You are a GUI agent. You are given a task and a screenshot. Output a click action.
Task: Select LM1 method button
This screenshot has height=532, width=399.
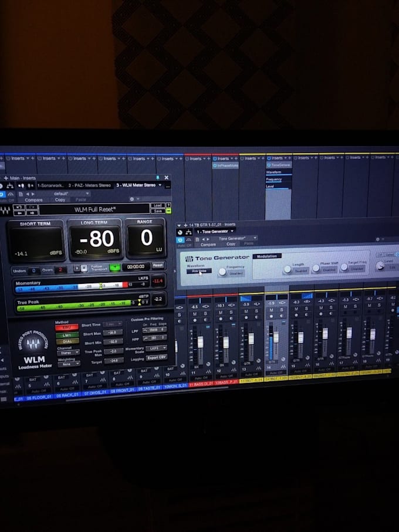pos(67,336)
